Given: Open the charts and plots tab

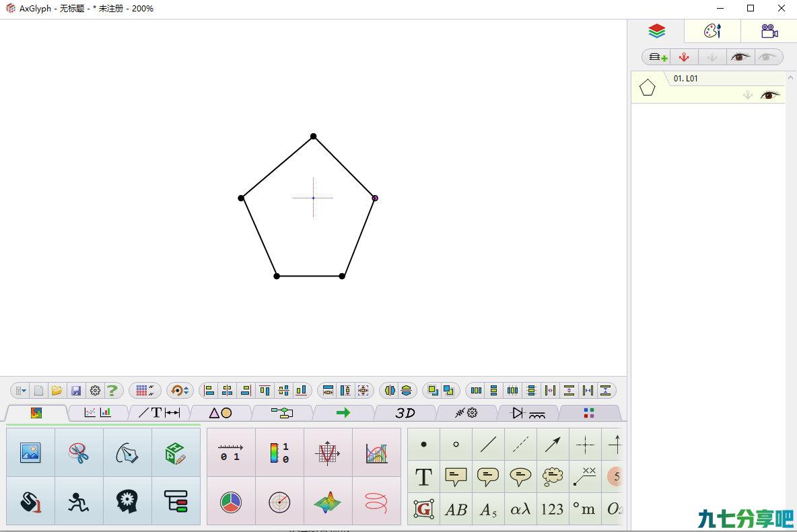Looking at the screenshot, I should pyautogui.click(x=98, y=413).
